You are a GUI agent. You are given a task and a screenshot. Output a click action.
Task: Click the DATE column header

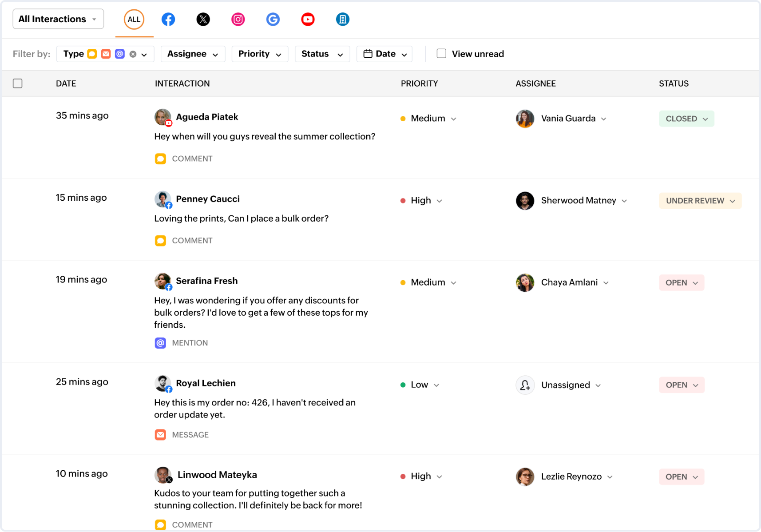click(66, 83)
